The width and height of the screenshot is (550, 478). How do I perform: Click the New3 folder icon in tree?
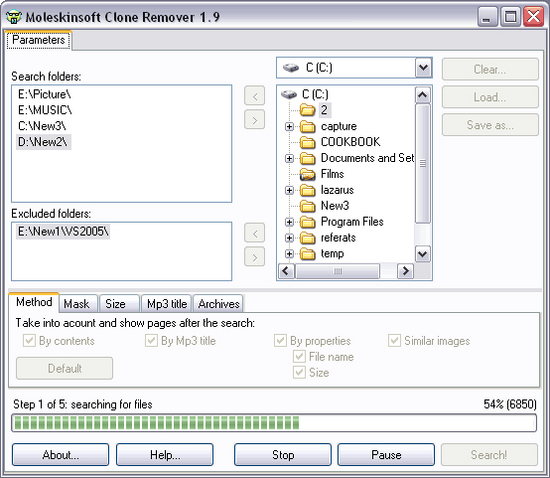pos(308,206)
